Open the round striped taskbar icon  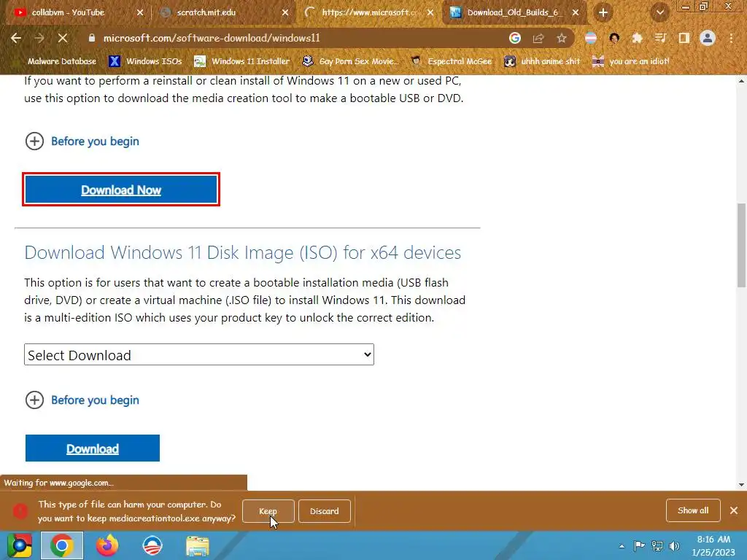(152, 545)
